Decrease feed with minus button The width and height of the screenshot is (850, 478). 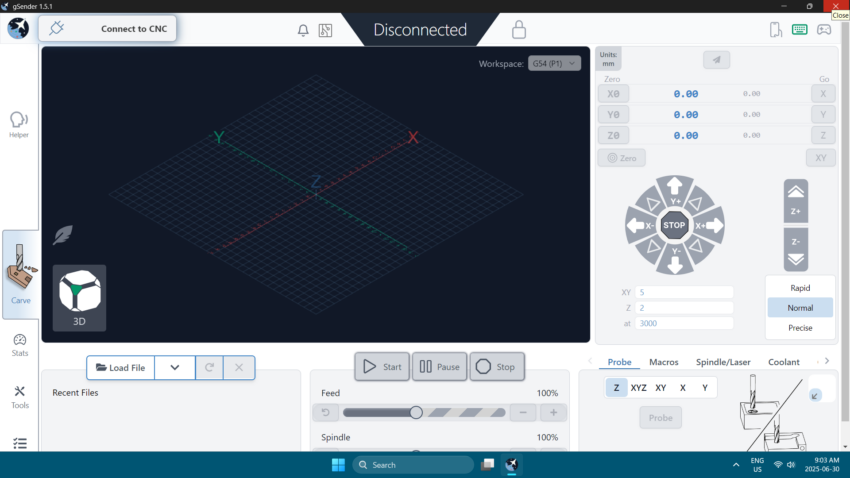point(523,412)
